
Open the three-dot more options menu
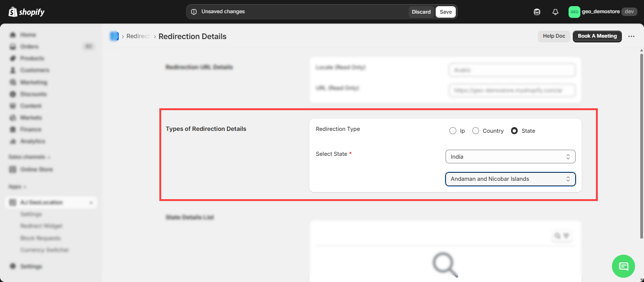click(631, 36)
